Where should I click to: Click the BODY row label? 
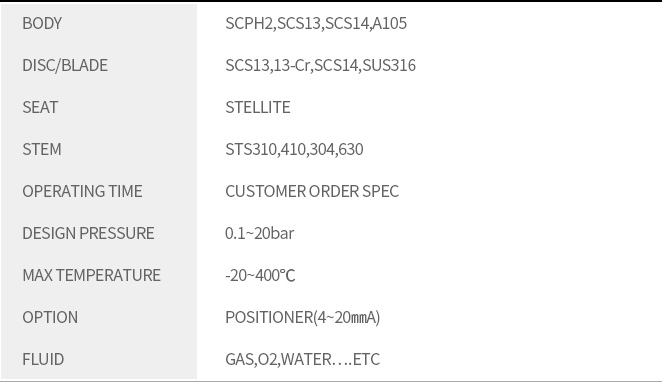click(x=42, y=23)
